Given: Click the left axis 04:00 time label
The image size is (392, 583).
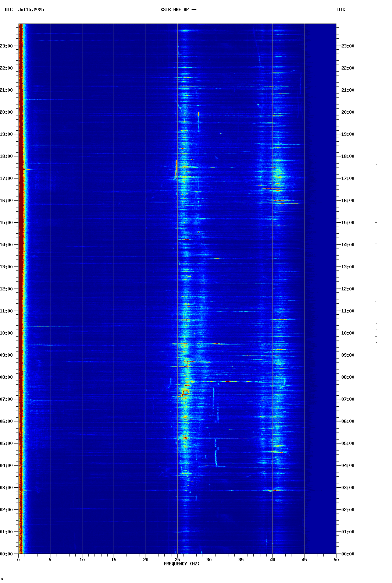Looking at the screenshot, I should pos(6,466).
